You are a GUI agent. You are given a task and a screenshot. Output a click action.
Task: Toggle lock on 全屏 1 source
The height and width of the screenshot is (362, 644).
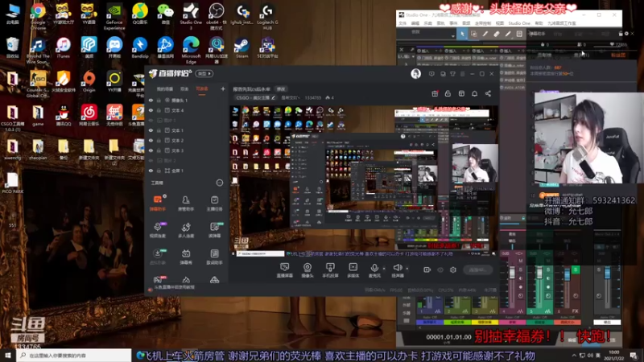(159, 171)
